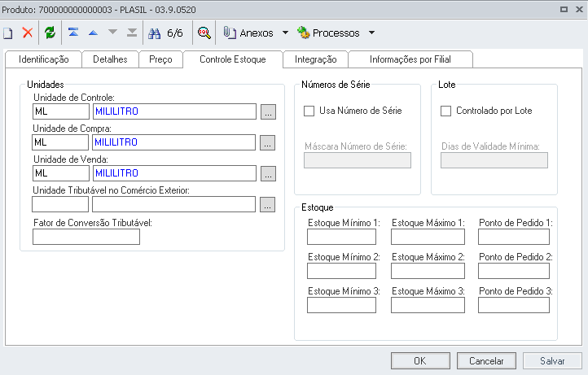Refresh the record with green arrows icon

click(x=50, y=33)
